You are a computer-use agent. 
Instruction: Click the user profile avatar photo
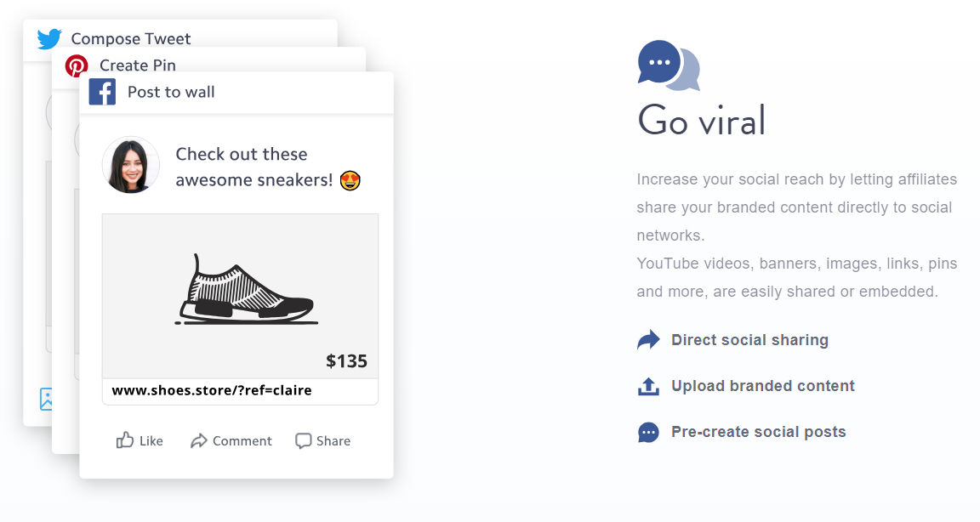click(x=131, y=165)
